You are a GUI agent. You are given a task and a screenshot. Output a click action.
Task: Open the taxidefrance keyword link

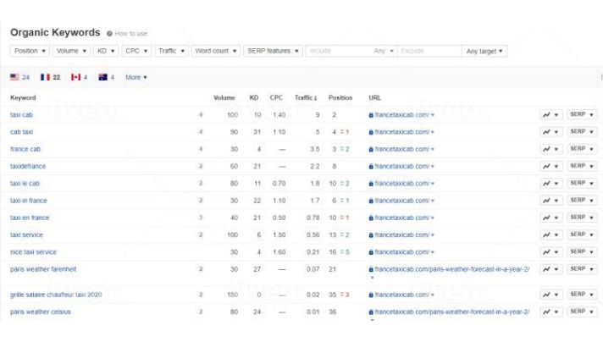tap(28, 166)
